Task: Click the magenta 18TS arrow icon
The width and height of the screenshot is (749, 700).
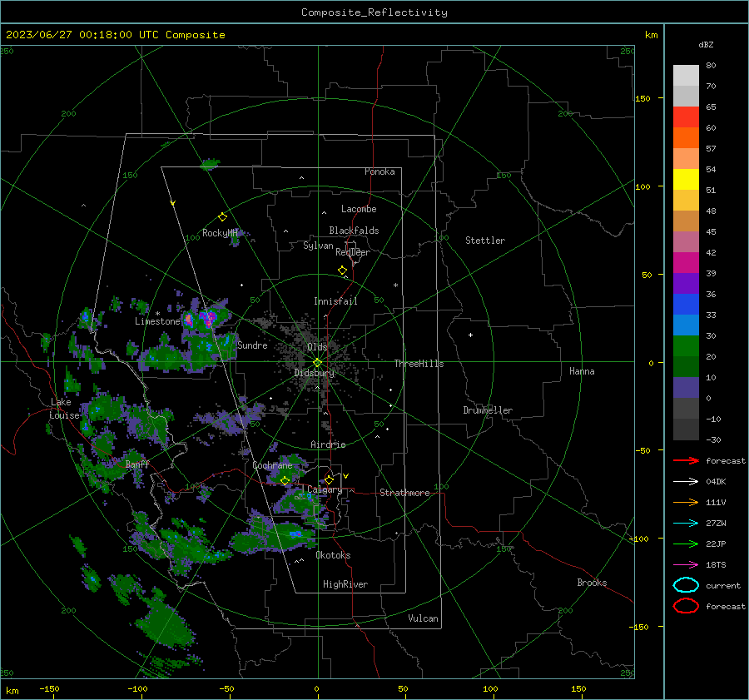Action: (686, 565)
